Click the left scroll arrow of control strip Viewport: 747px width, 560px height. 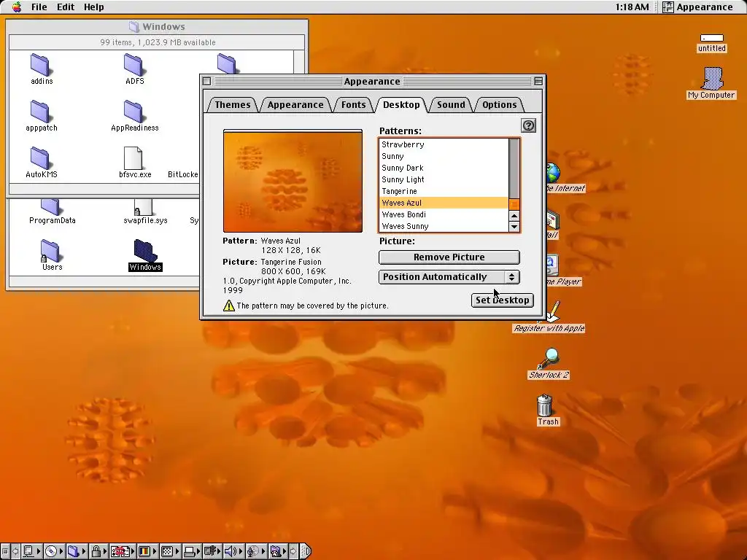click(x=15, y=551)
